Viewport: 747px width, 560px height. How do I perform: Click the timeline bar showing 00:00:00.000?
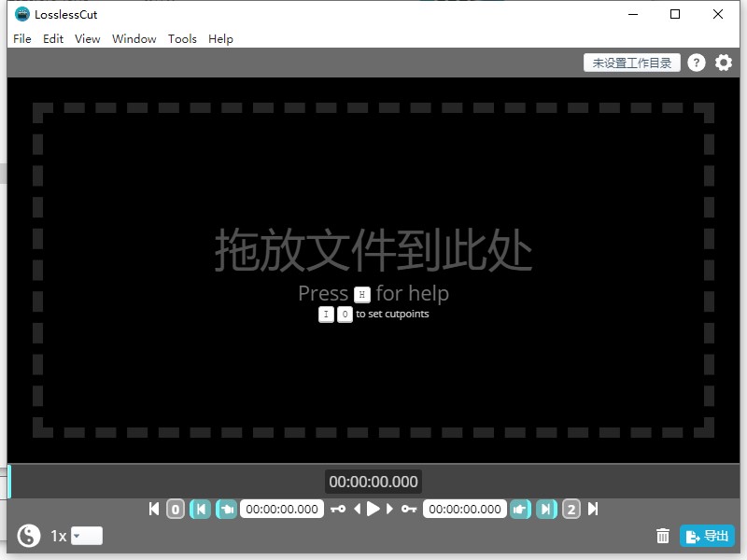(373, 483)
